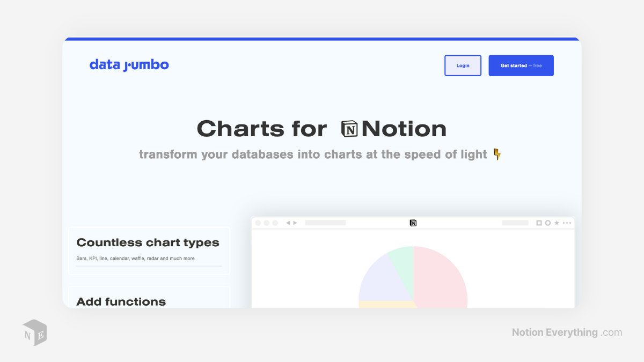Screen dimensions: 644x362
Task: Click the data jumbo logo
Action: [x=129, y=64]
